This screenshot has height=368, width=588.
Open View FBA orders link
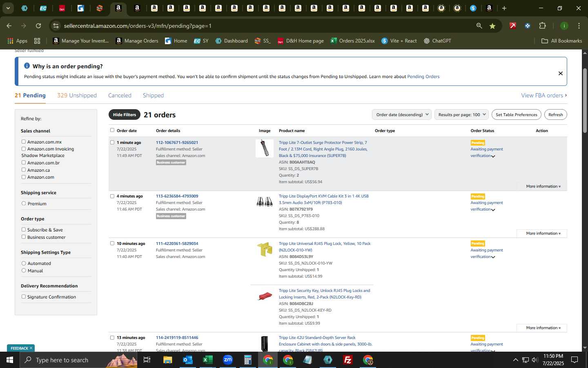pyautogui.click(x=544, y=95)
